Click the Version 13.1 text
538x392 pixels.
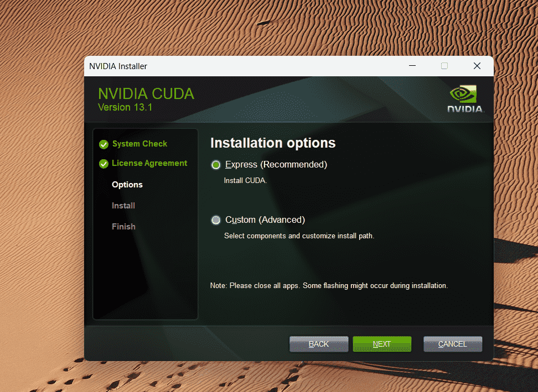pos(125,107)
